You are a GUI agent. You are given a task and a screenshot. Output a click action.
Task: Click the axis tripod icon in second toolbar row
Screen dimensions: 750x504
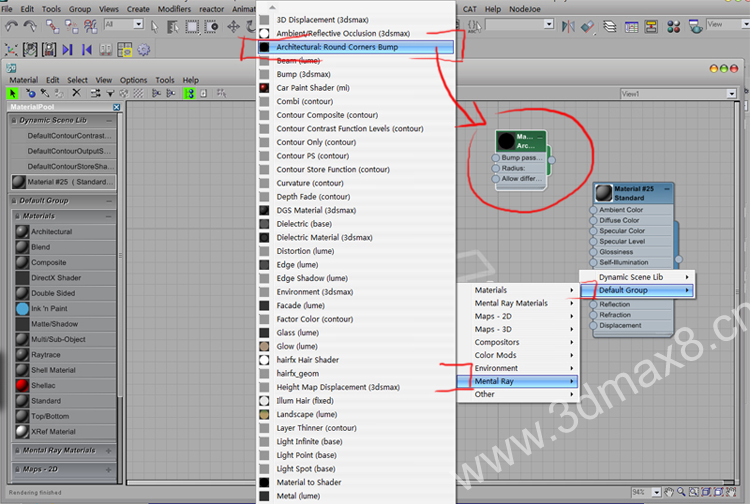click(x=11, y=49)
